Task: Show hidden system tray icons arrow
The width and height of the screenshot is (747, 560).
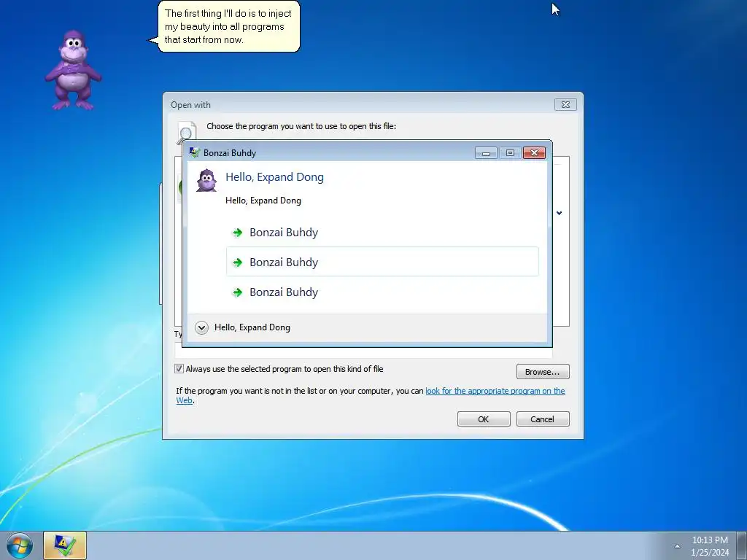Action: (x=678, y=546)
